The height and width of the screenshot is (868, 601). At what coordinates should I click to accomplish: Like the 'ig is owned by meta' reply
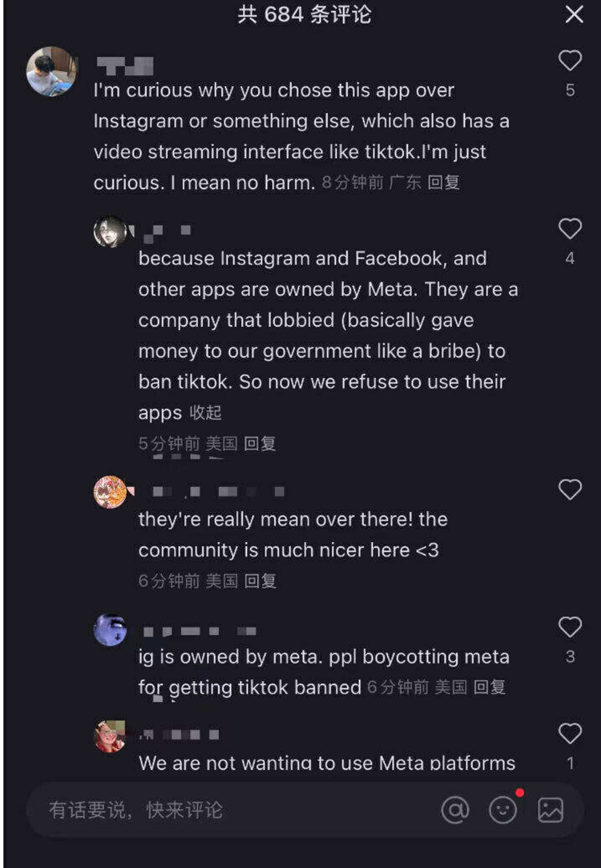(570, 627)
